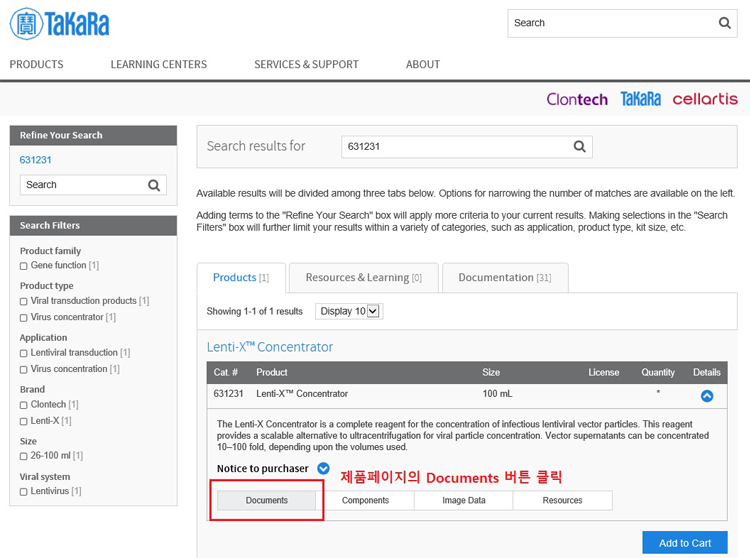
Task: Check the Gene function filter
Action: pos(23,266)
